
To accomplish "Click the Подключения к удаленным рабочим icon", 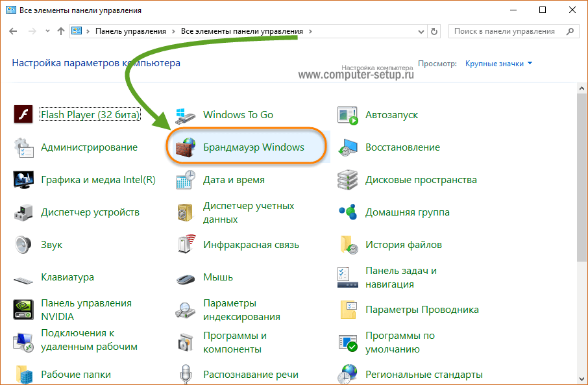I will coord(23,342).
